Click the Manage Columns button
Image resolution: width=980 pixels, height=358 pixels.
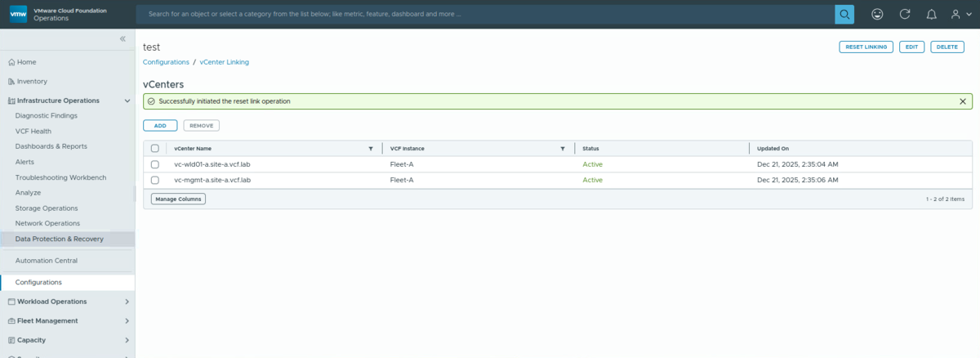click(x=178, y=199)
